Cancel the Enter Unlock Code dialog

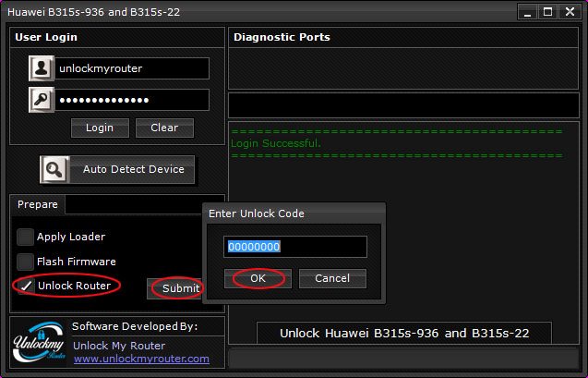click(x=332, y=278)
